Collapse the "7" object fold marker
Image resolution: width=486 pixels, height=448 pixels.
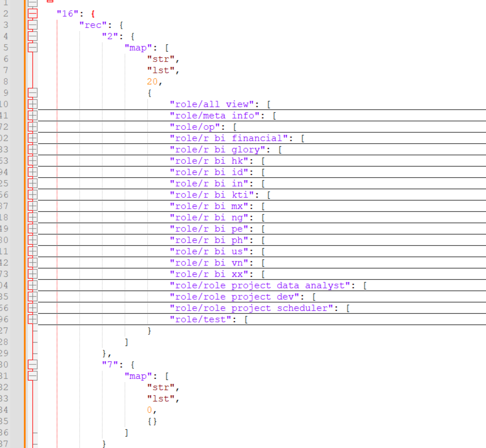[x=33, y=364]
